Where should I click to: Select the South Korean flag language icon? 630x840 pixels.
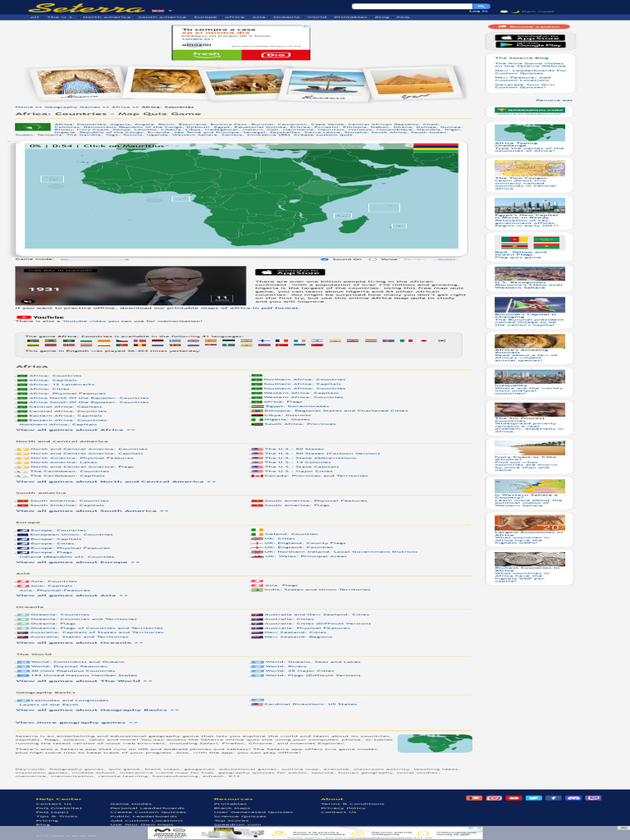(441, 340)
